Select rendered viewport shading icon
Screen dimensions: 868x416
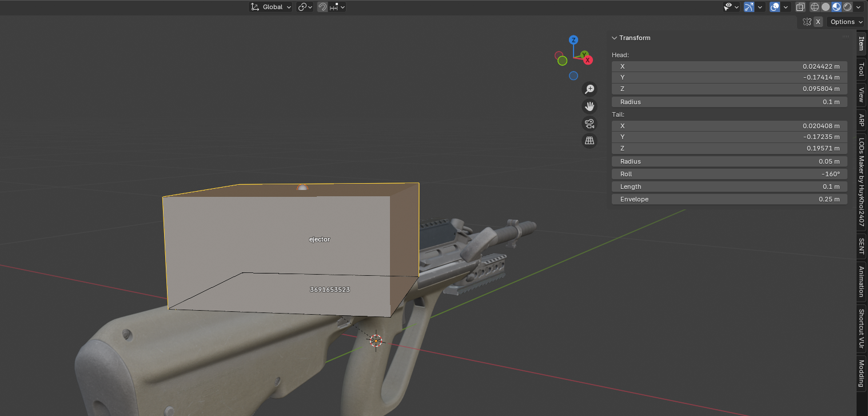pos(847,7)
